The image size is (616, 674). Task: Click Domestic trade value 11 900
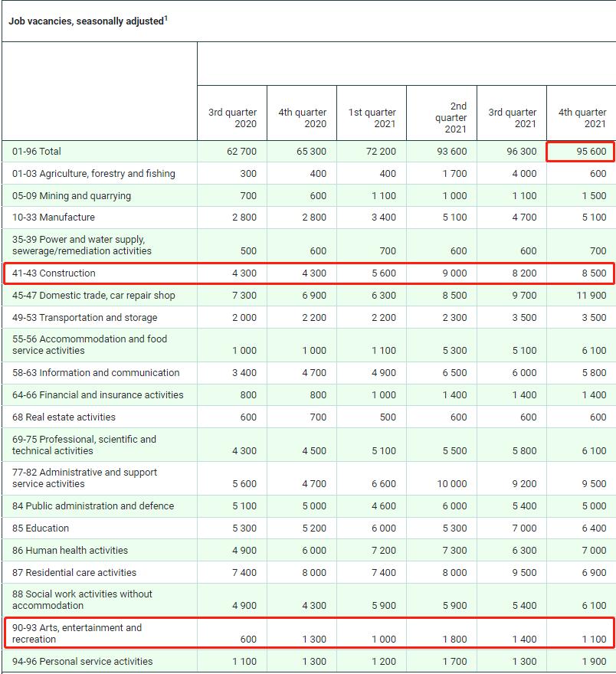[591, 296]
